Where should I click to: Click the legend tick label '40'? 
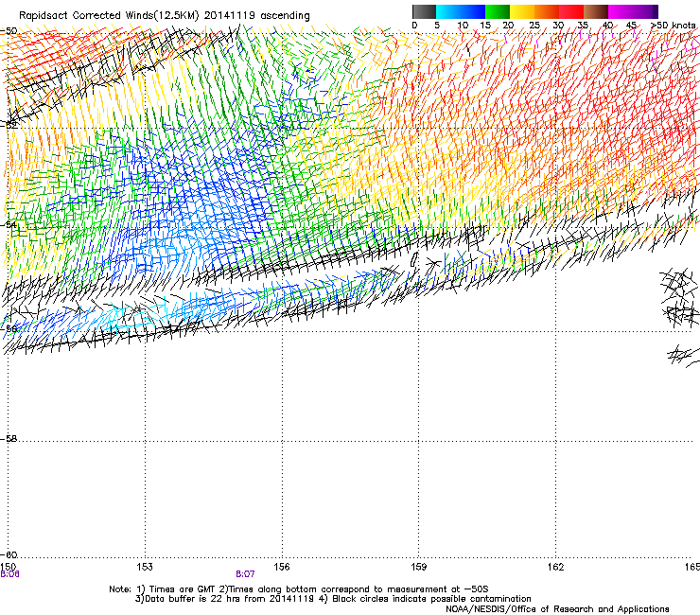607,26
